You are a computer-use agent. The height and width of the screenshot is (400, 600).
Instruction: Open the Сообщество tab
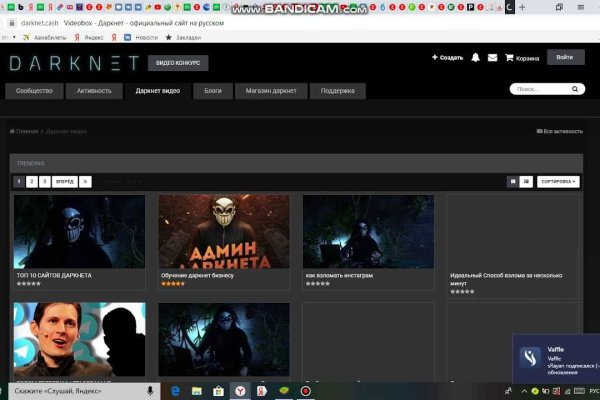35,91
